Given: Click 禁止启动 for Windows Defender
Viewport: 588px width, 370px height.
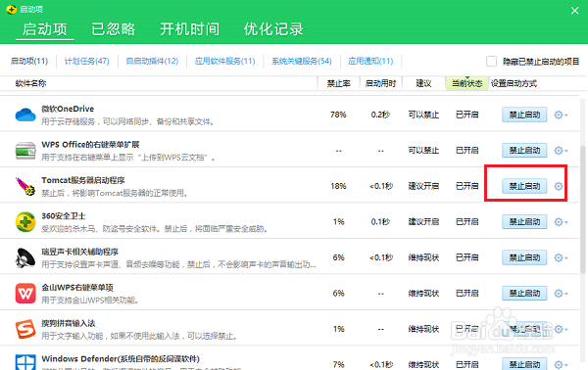Looking at the screenshot, I should 524,364.
